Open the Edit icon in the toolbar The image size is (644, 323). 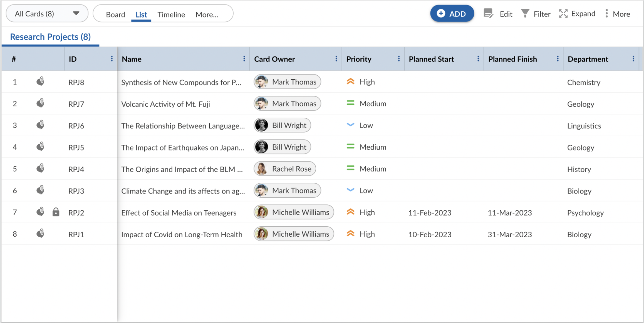tap(488, 14)
